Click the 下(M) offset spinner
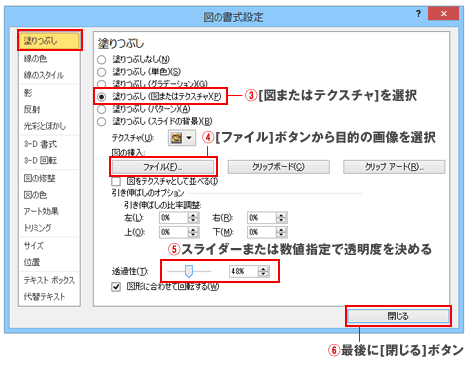The height and width of the screenshot is (366, 468). 281,232
